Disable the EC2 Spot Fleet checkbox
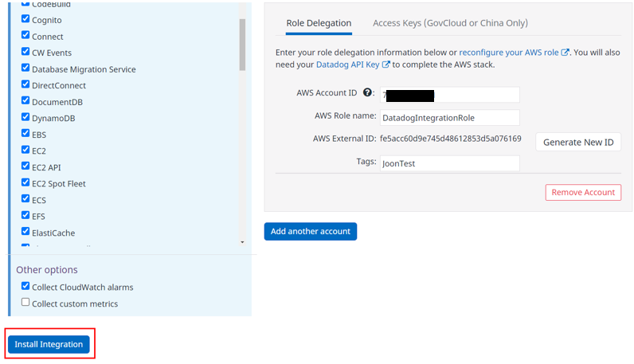This screenshot has height=364, width=634. click(25, 182)
